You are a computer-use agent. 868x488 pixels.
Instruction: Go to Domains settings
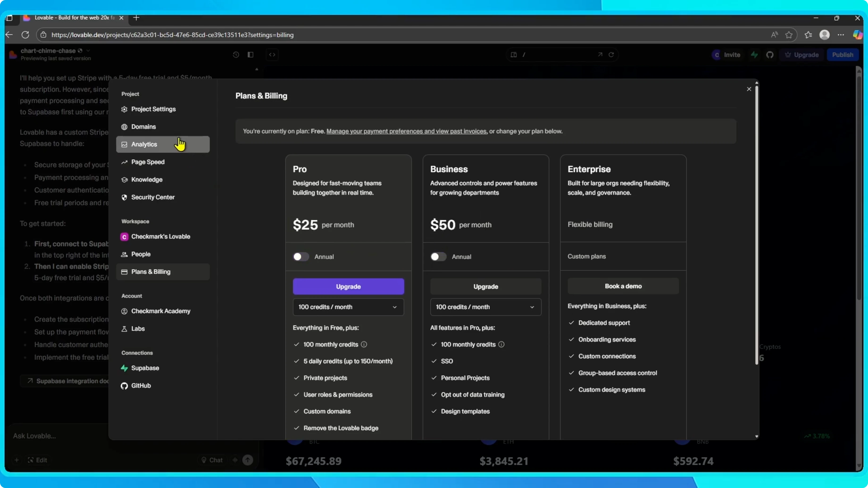pos(163,127)
